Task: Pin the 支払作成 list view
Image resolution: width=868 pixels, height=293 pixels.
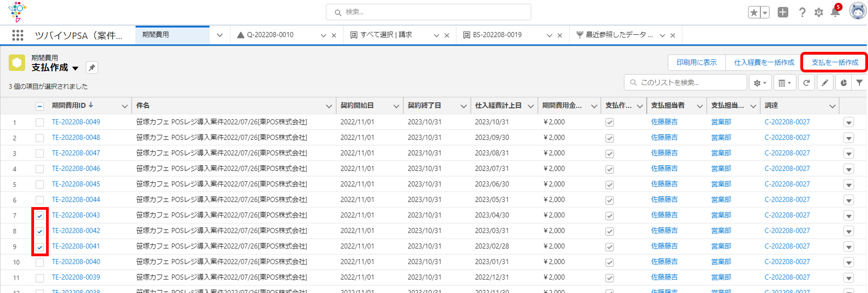Action: (x=92, y=68)
